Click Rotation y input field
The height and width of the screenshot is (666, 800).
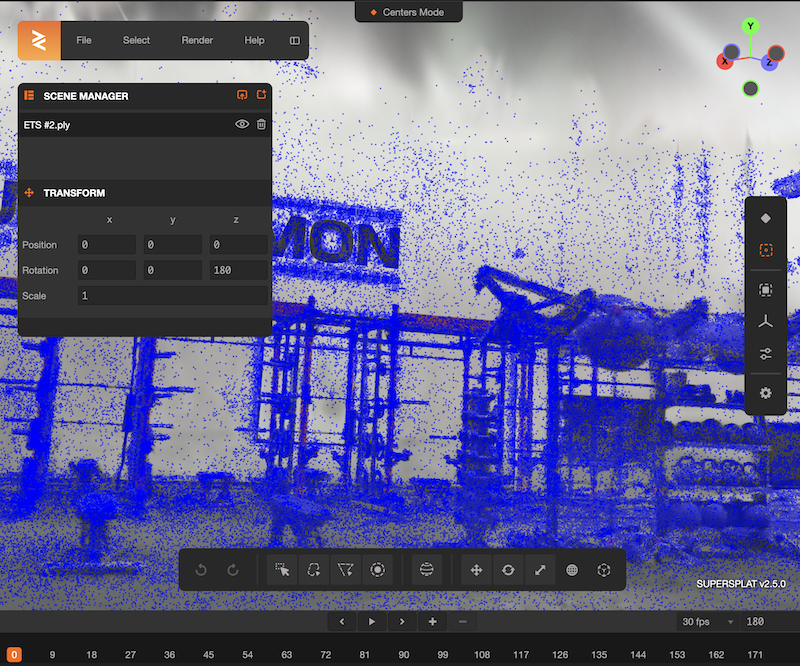coord(172,270)
